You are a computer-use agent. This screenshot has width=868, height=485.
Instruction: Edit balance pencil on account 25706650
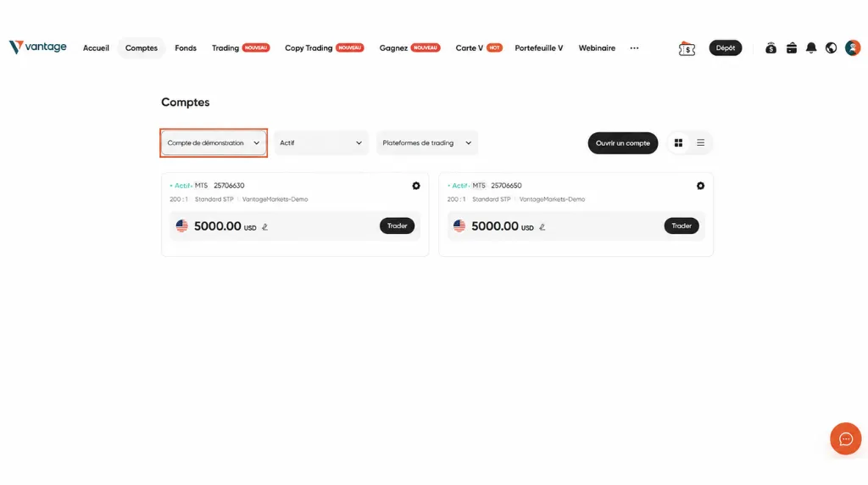pos(542,227)
